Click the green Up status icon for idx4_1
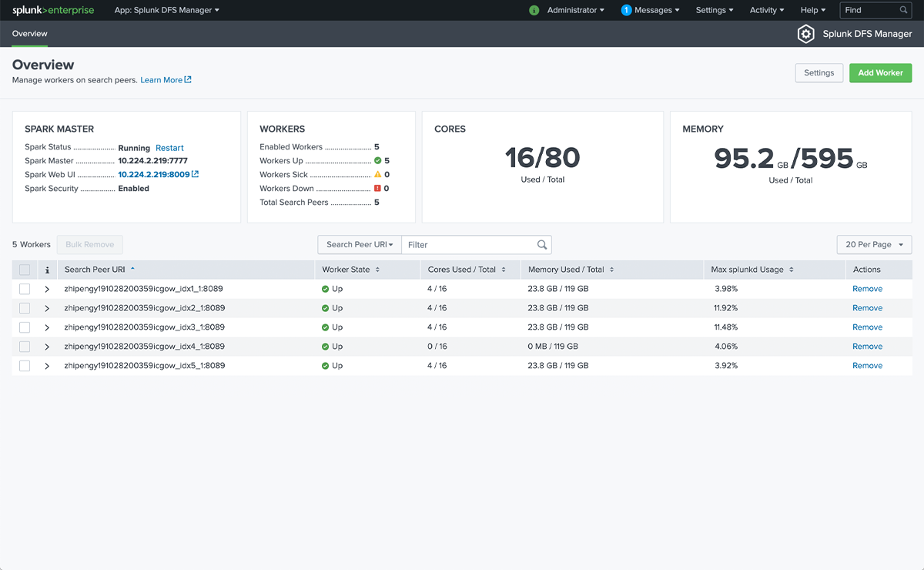 tap(326, 347)
